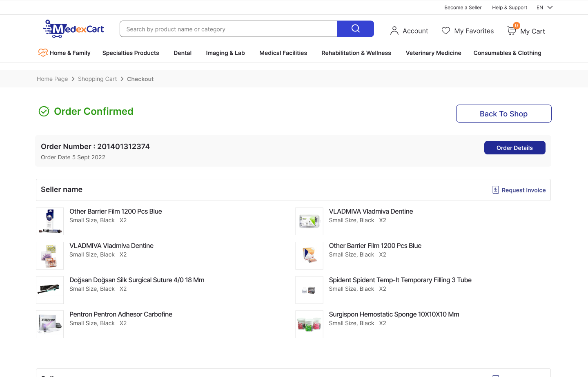Click the Request Invoice link
The height and width of the screenshot is (377, 588).
(523, 190)
